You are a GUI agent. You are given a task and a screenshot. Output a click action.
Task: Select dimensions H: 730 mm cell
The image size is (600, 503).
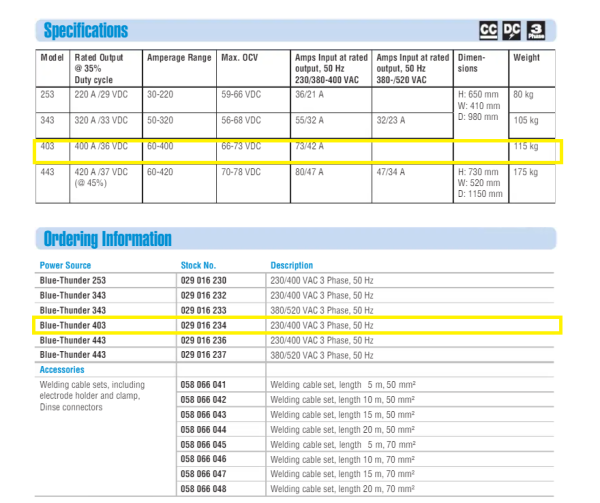coord(480,183)
